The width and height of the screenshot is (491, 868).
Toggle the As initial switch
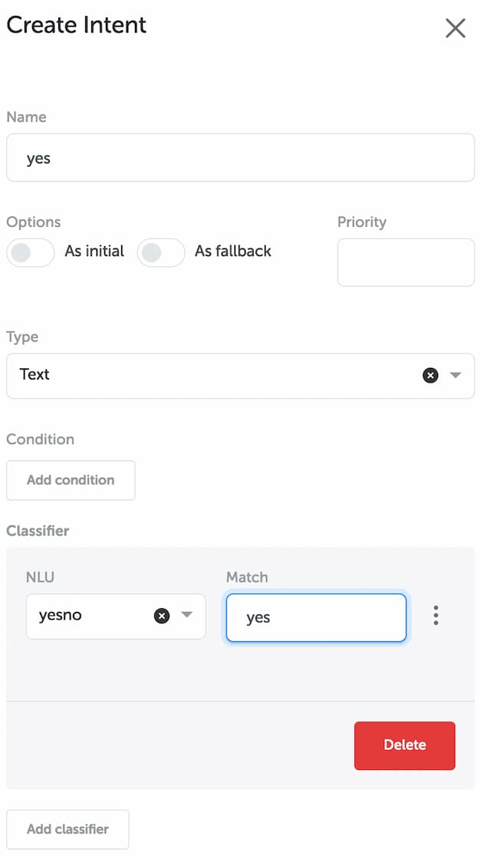31,252
